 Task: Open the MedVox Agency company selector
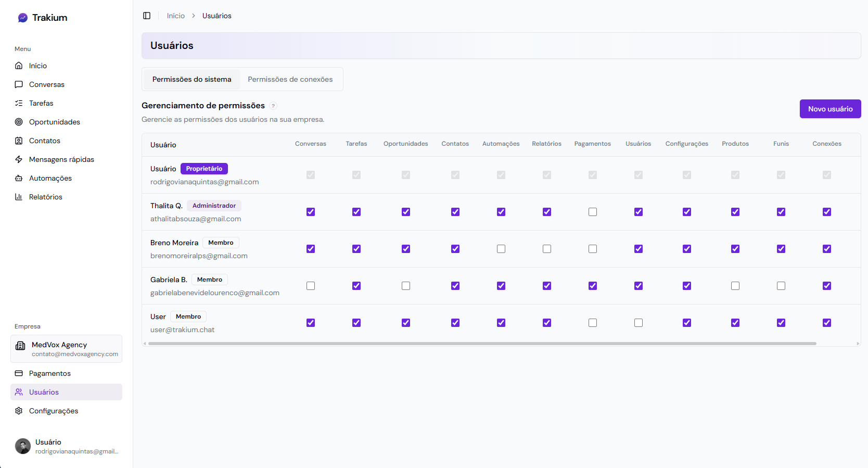point(66,349)
